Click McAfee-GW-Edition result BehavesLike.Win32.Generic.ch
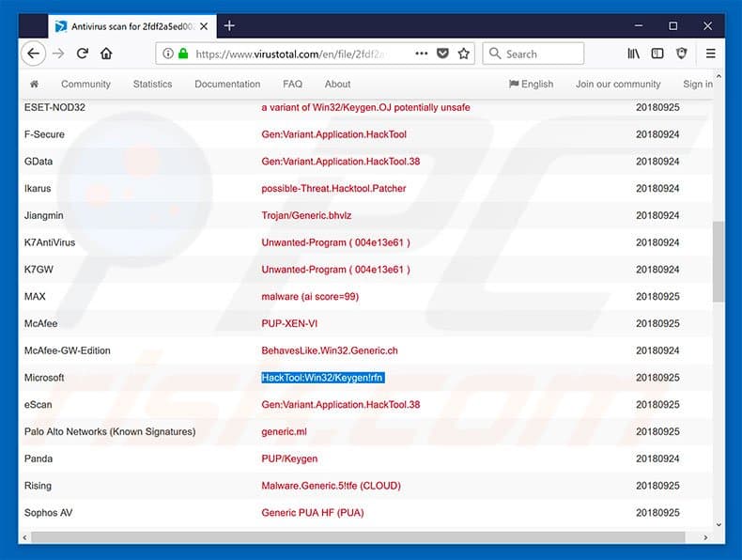The width and height of the screenshot is (742, 560). click(330, 350)
